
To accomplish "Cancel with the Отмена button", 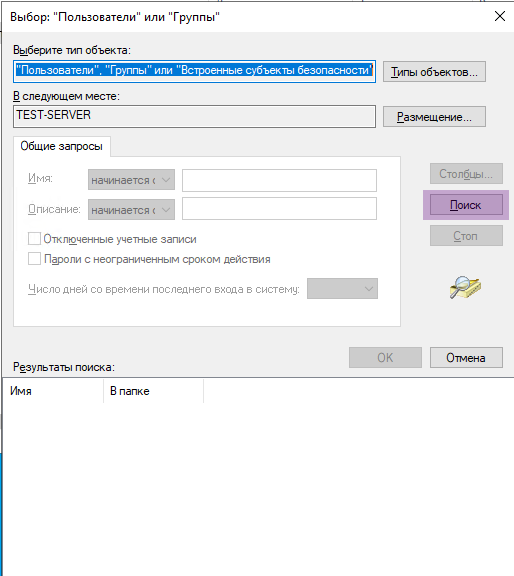I will tap(466, 357).
